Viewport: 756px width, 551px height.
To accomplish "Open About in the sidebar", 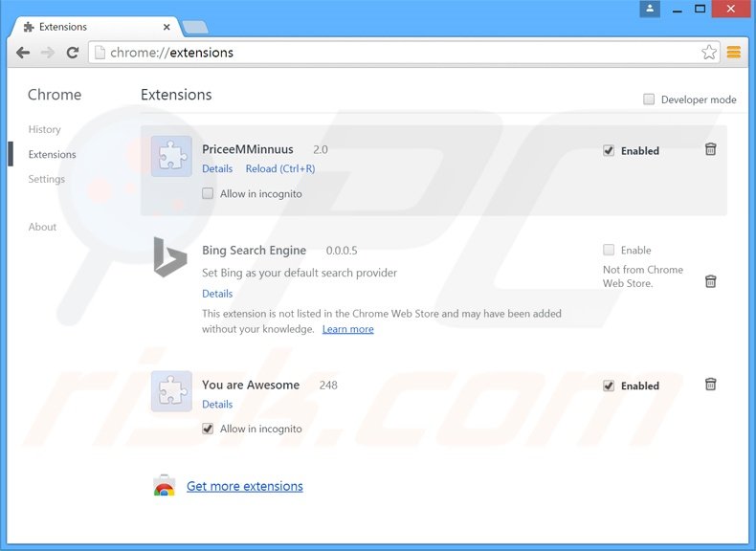I will point(42,227).
